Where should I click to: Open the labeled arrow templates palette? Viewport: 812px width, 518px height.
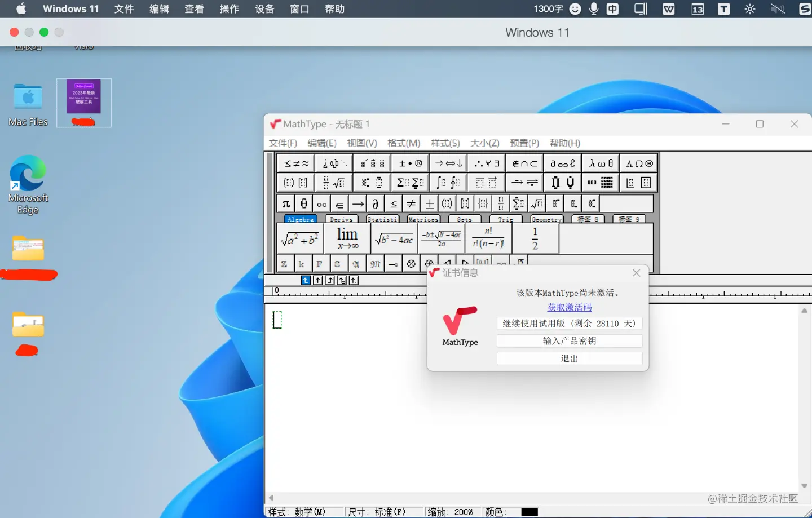click(x=525, y=183)
